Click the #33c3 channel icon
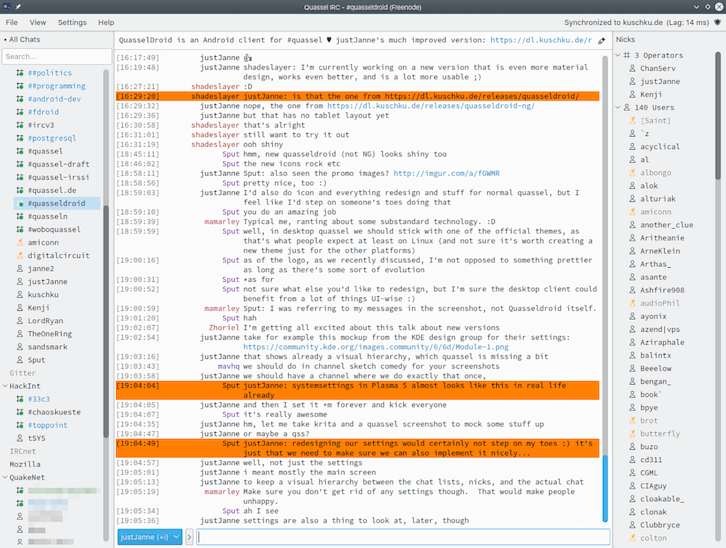 point(20,399)
